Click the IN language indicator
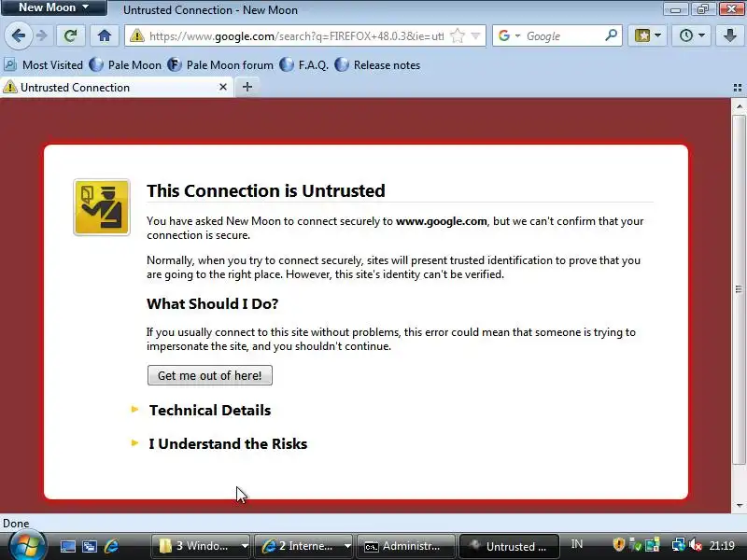Viewport: 747px width, 560px height. tap(577, 544)
